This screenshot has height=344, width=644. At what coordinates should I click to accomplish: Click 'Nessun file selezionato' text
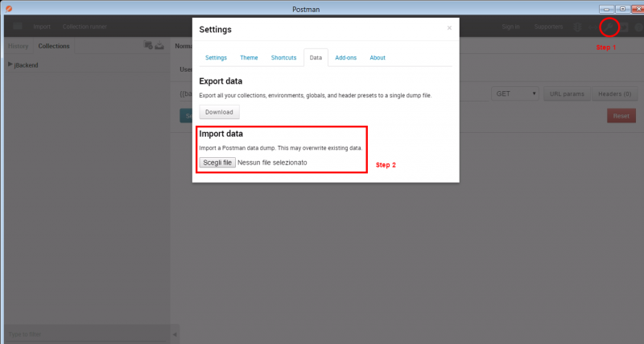click(272, 163)
